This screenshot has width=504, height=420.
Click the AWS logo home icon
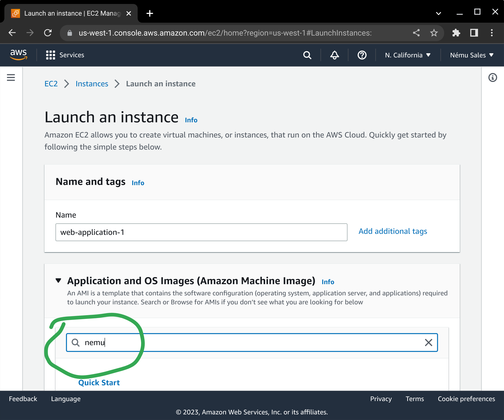pyautogui.click(x=19, y=55)
